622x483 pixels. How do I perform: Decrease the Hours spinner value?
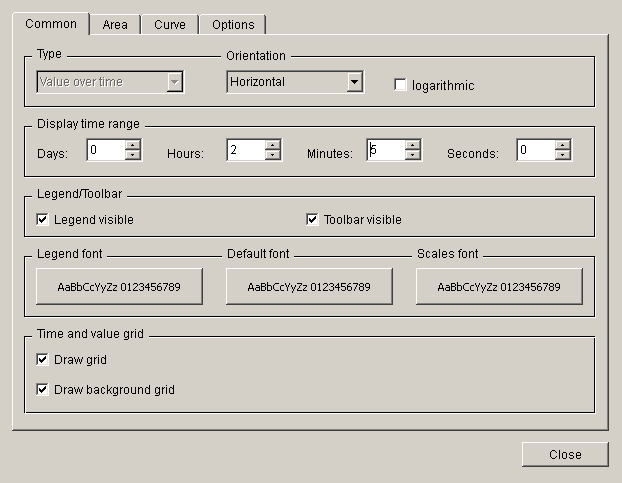coord(273,155)
